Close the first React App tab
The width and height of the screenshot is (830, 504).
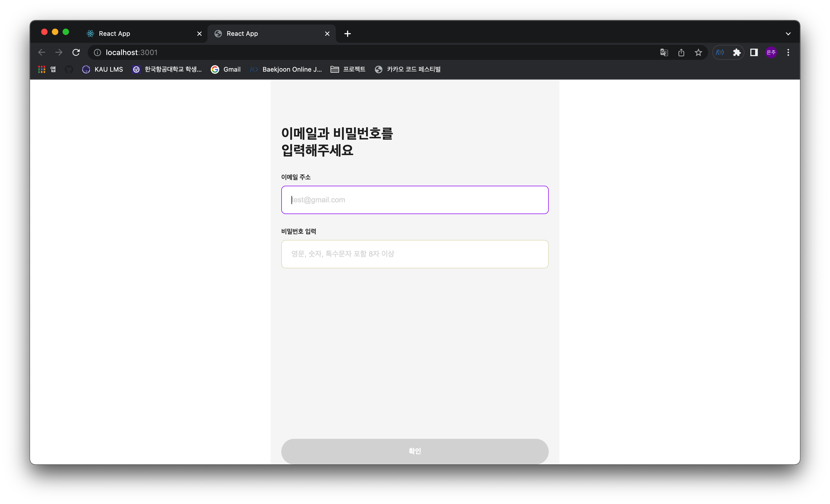tap(199, 34)
